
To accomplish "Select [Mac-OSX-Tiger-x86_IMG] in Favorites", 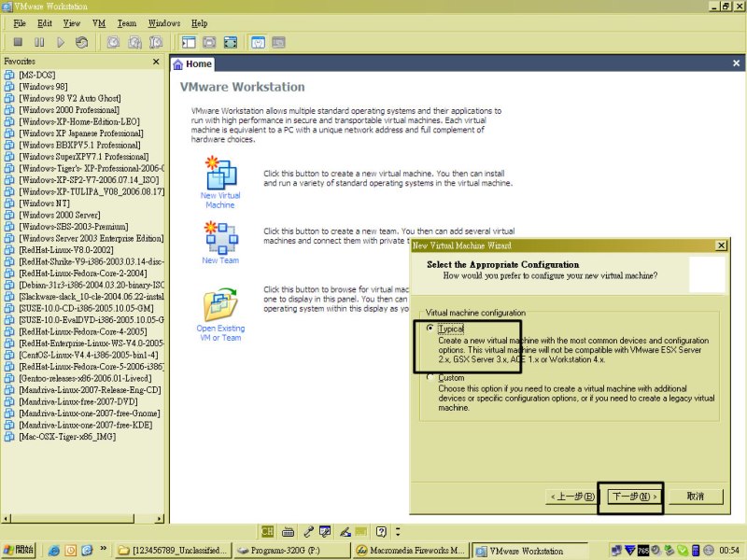I will (67, 437).
